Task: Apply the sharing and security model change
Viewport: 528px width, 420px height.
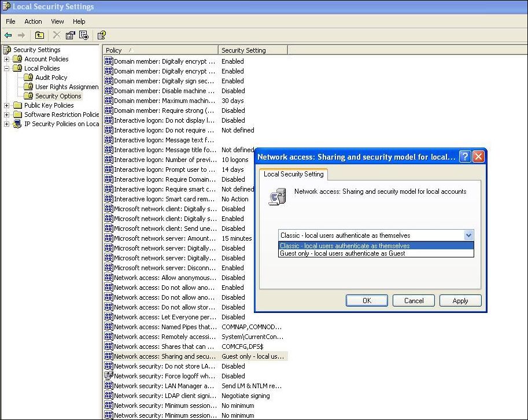Action: point(460,300)
